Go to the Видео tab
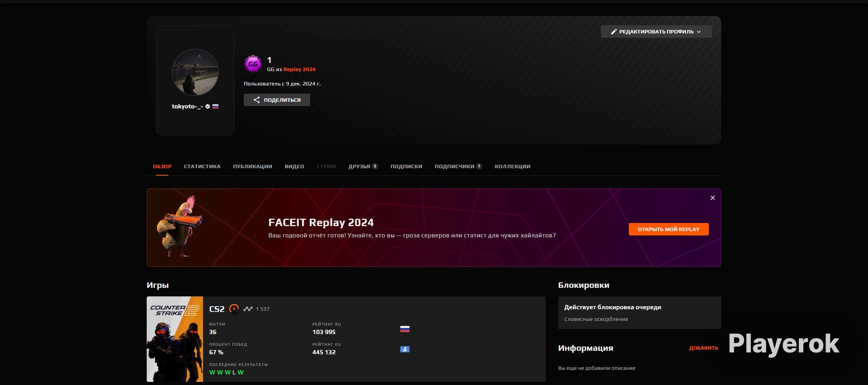Image resolution: width=868 pixels, height=385 pixels. pyautogui.click(x=294, y=166)
